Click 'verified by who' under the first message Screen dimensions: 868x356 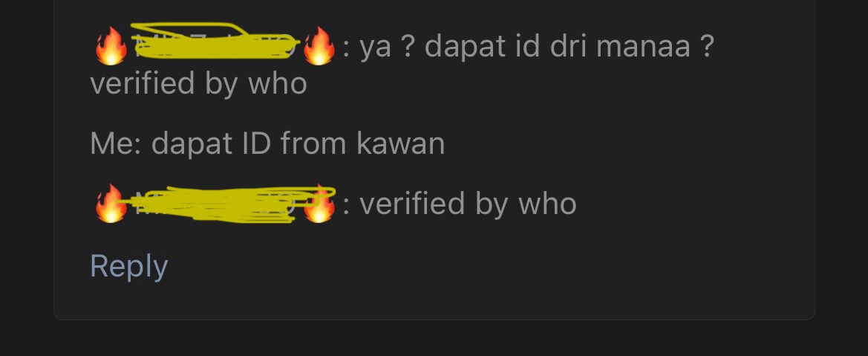coord(198,84)
